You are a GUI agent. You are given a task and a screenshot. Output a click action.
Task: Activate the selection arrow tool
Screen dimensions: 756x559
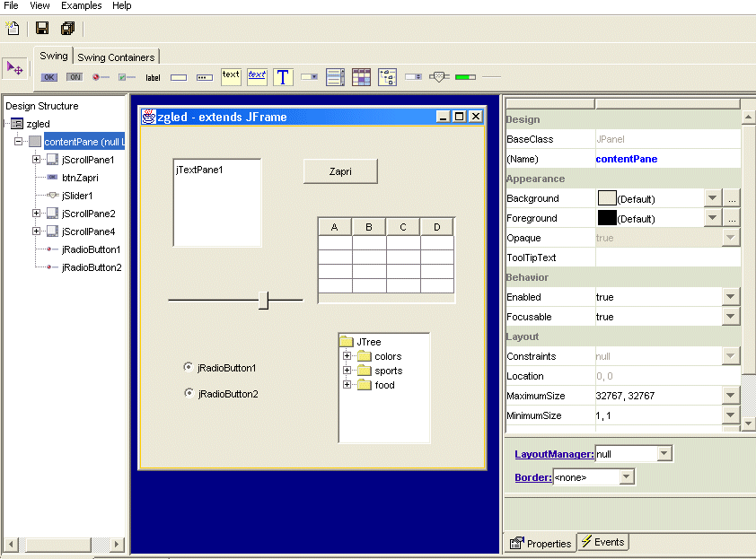click(15, 68)
